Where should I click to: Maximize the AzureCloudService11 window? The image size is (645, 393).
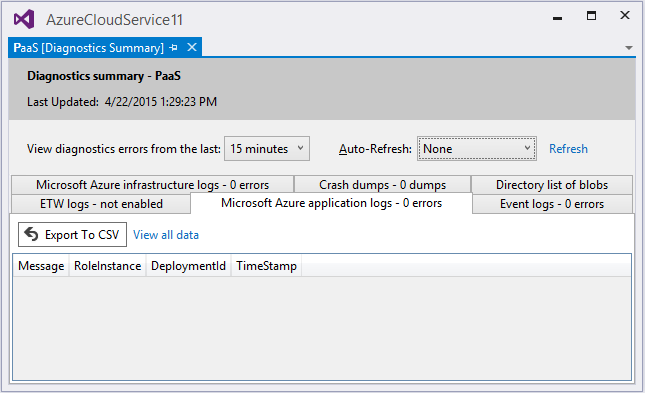591,16
